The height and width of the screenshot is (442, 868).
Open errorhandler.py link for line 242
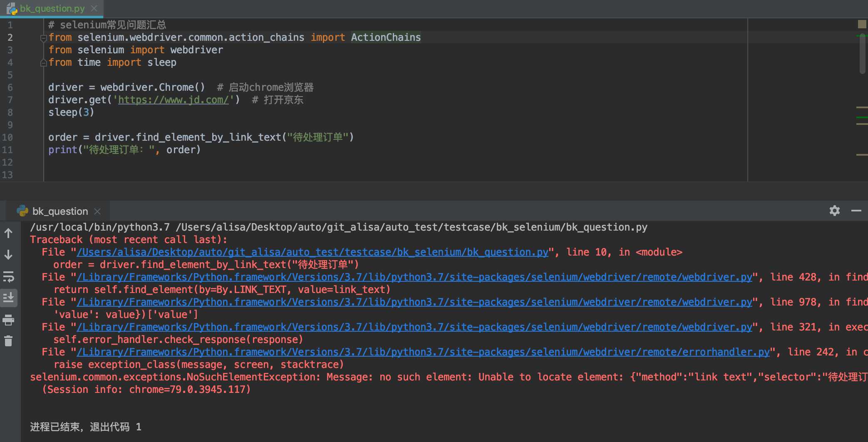coord(423,352)
